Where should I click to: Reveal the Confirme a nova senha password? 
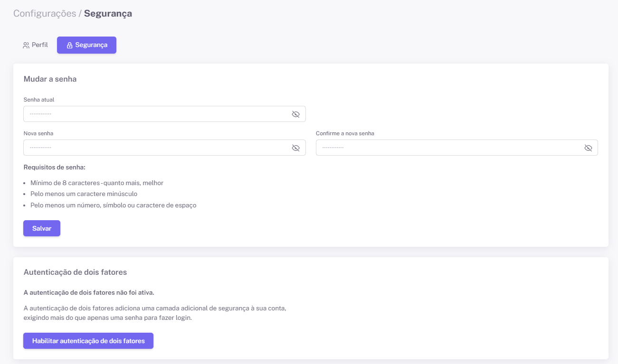[x=588, y=148]
